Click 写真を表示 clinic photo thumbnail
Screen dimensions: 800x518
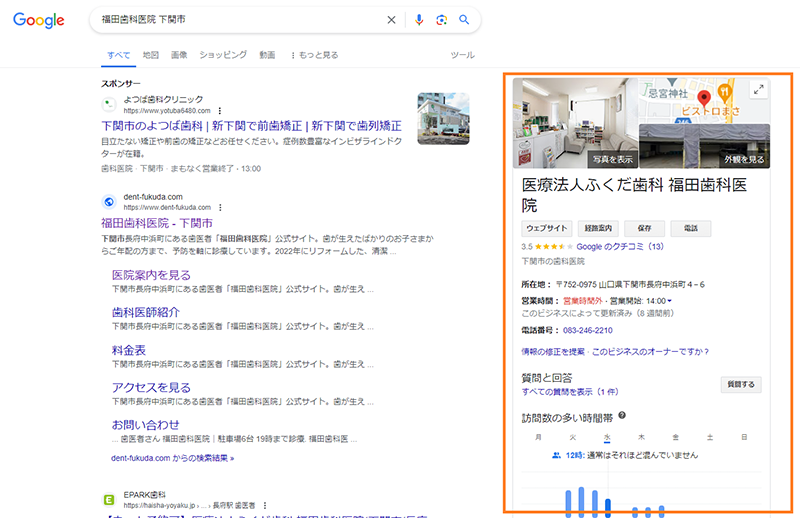click(x=574, y=122)
